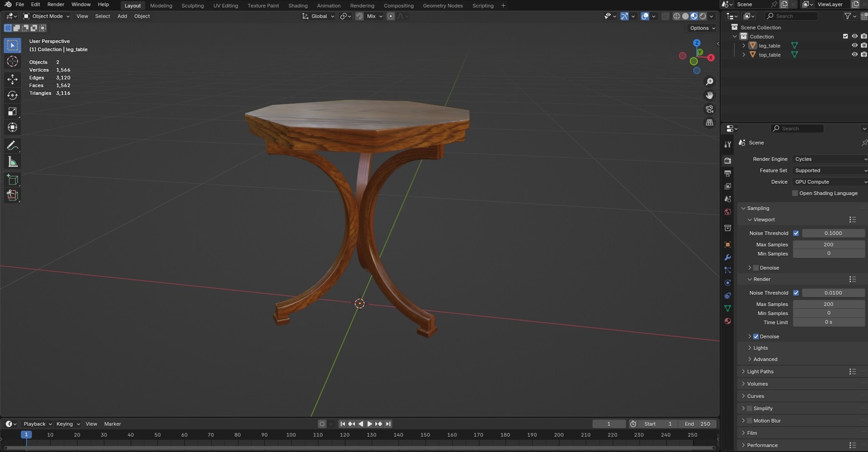Image resolution: width=868 pixels, height=452 pixels.
Task: Click Viewport Noise Threshold value field
Action: tap(833, 233)
